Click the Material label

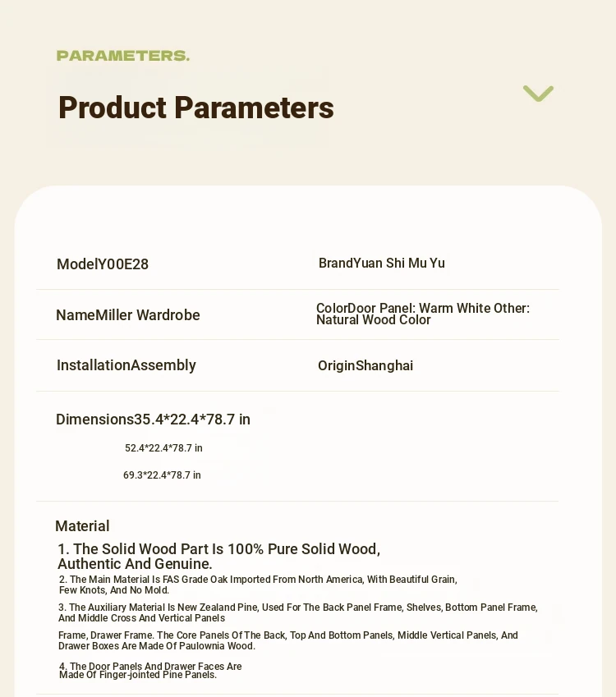82,526
